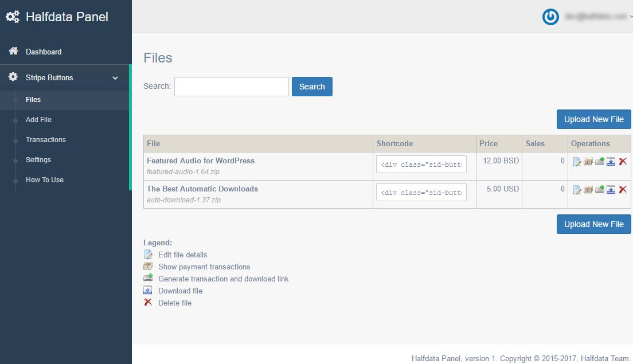Click the Search button
The image size is (633, 364).
click(x=312, y=87)
